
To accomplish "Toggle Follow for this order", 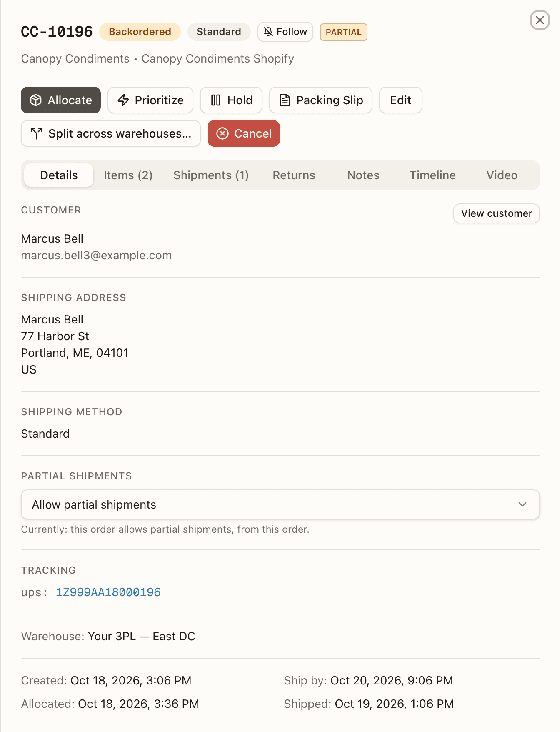I will point(285,32).
